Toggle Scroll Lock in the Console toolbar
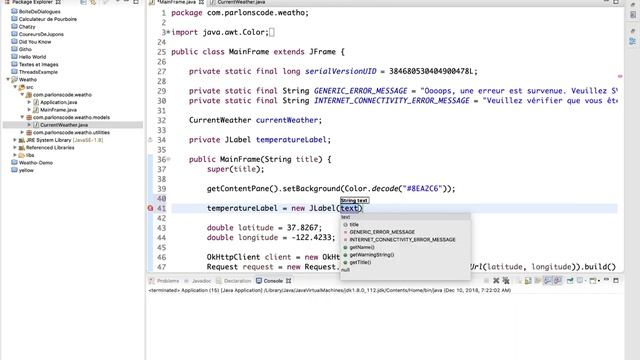The height and width of the screenshot is (360, 640). coord(528,280)
